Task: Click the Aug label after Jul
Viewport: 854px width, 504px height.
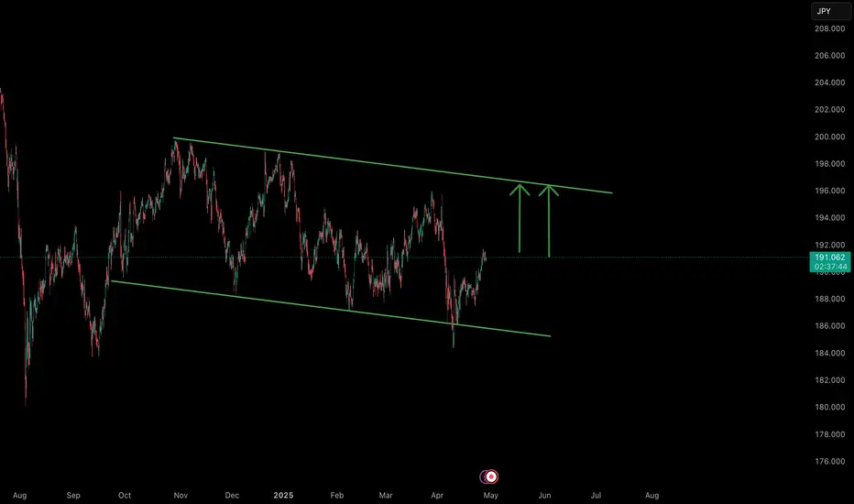Action: pyautogui.click(x=651, y=495)
